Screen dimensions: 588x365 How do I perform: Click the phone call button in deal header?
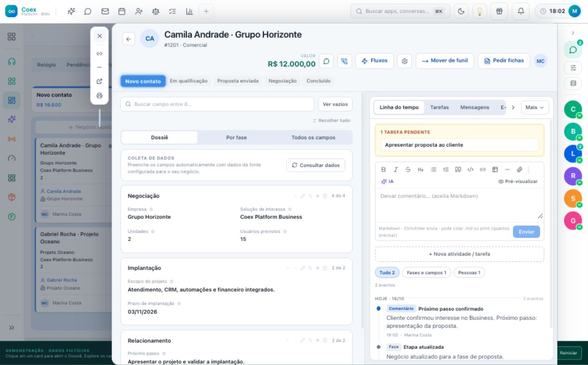click(344, 61)
